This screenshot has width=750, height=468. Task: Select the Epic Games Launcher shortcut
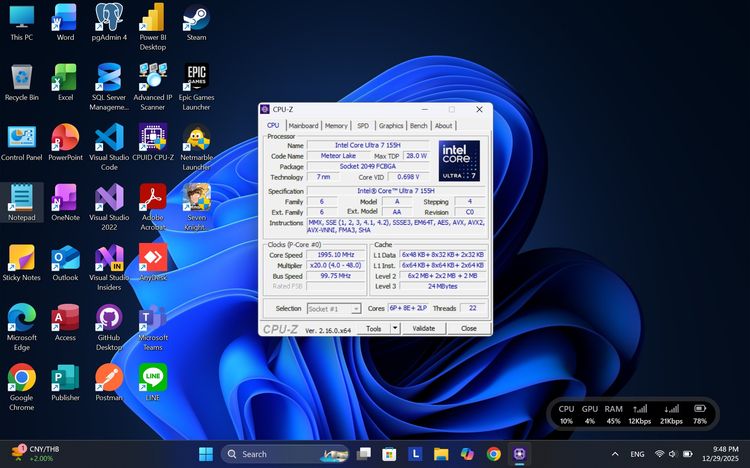pyautogui.click(x=196, y=87)
